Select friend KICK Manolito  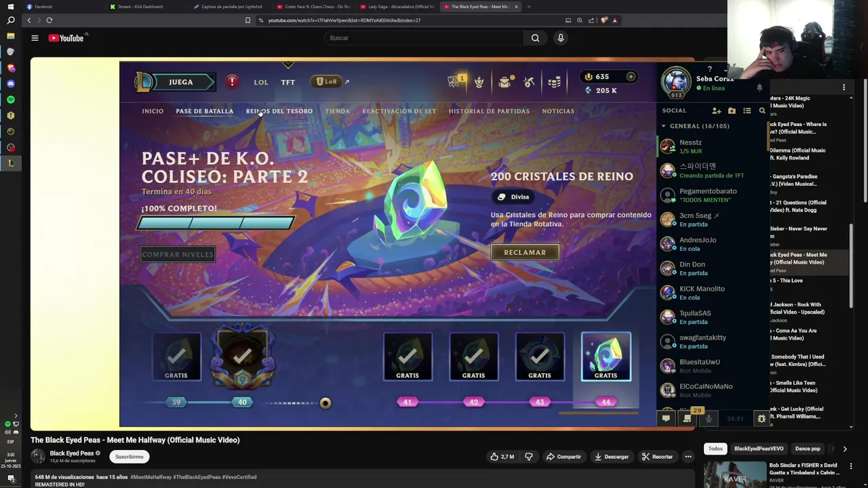pyautogui.click(x=713, y=293)
